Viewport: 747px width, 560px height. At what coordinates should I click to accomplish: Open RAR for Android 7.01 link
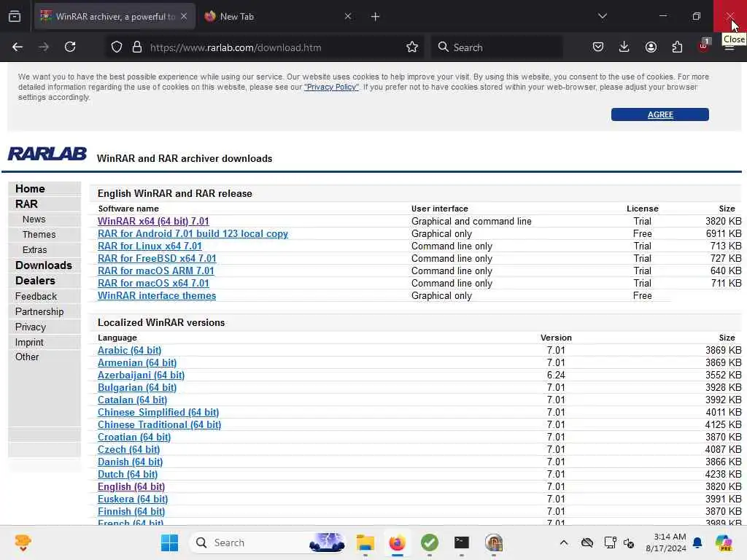pos(193,233)
